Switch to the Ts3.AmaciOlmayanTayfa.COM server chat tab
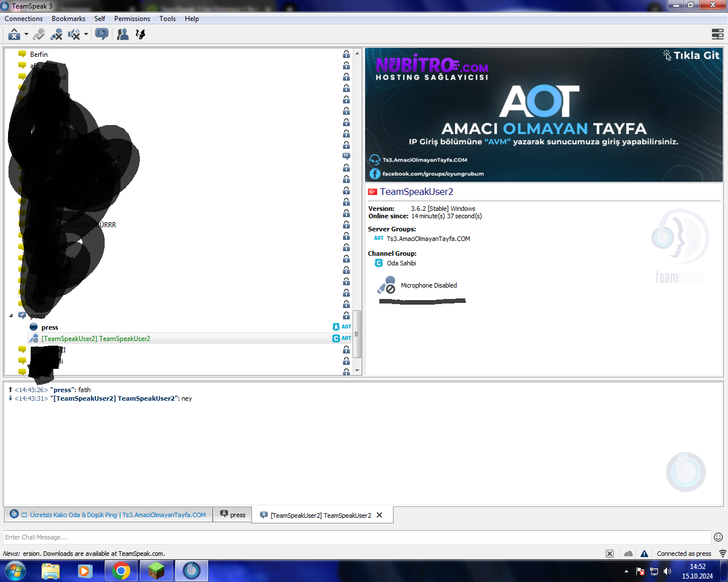 (x=108, y=515)
